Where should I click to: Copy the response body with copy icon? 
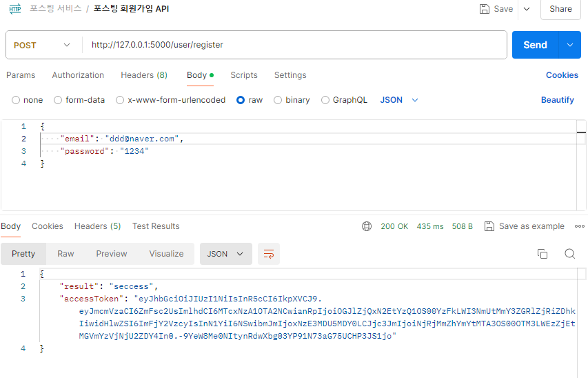point(543,254)
